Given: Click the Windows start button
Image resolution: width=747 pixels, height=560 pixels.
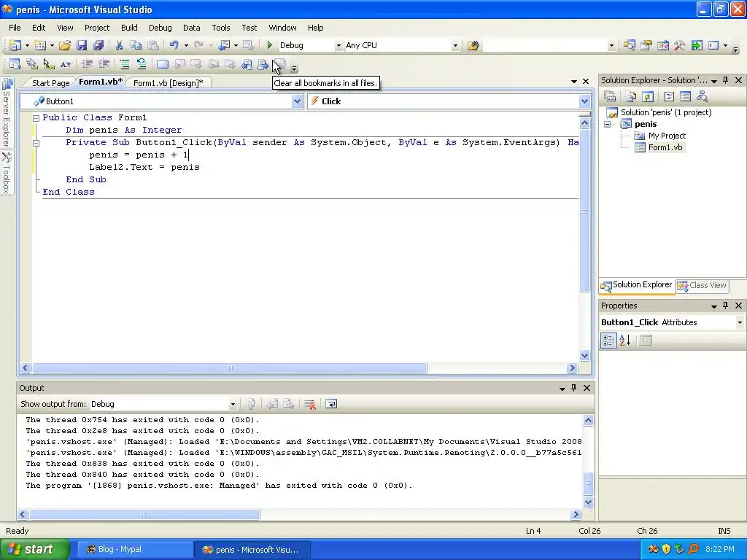Looking at the screenshot, I should click(x=34, y=550).
